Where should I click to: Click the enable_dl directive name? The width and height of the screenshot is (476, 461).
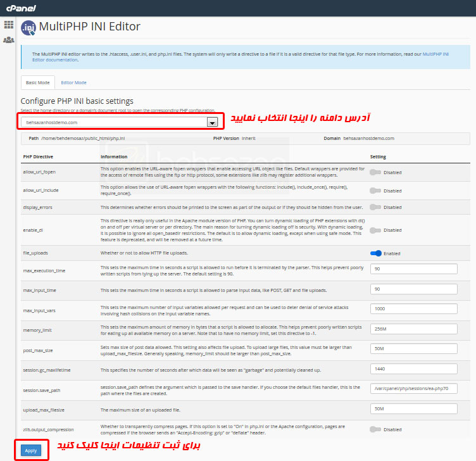coord(33,230)
